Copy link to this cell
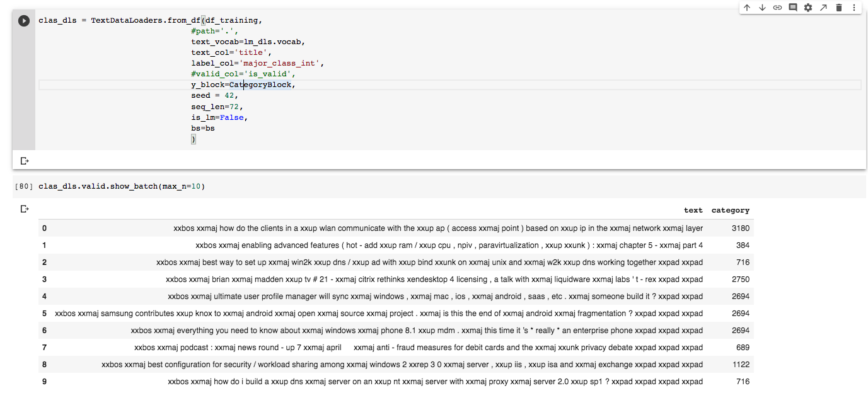 pyautogui.click(x=777, y=8)
